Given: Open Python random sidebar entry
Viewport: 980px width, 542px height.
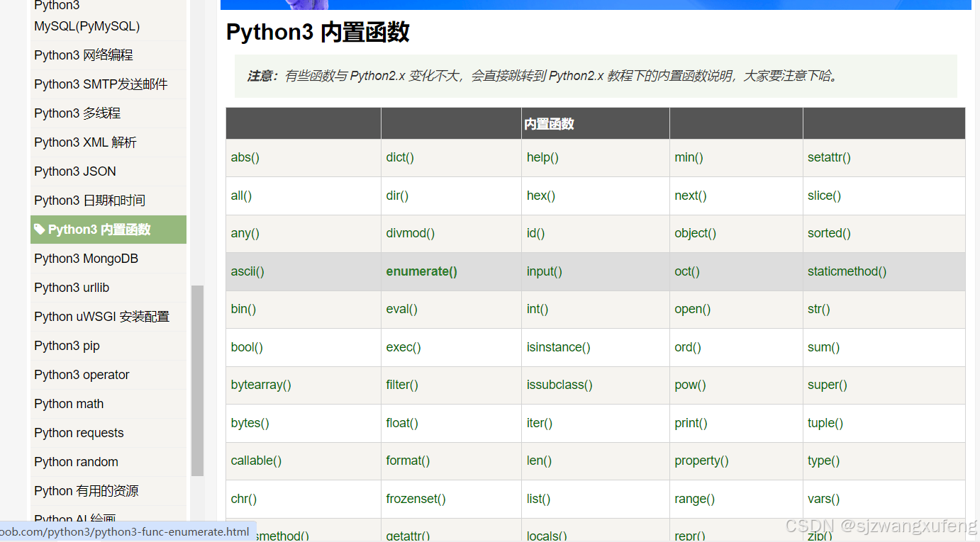Looking at the screenshot, I should point(76,462).
